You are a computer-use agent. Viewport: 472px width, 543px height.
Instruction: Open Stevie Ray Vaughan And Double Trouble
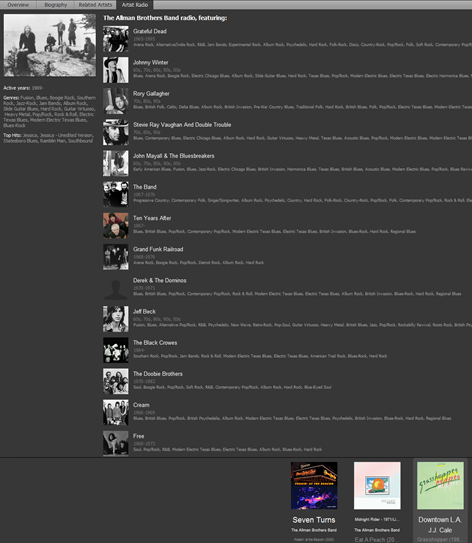coord(182,125)
